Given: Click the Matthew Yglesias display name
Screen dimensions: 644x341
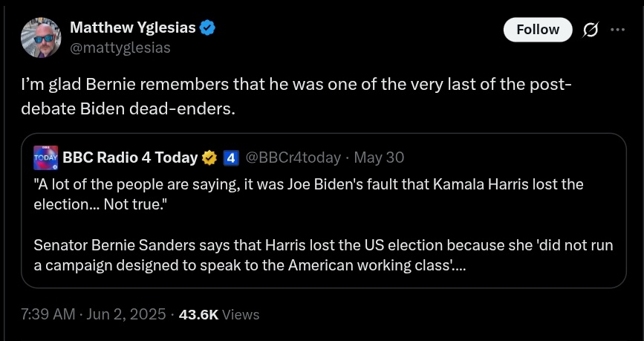Looking at the screenshot, I should pyautogui.click(x=133, y=28).
